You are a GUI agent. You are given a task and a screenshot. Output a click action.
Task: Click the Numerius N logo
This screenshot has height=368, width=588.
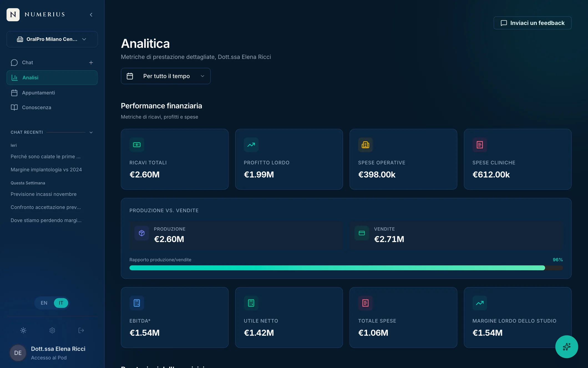point(13,14)
